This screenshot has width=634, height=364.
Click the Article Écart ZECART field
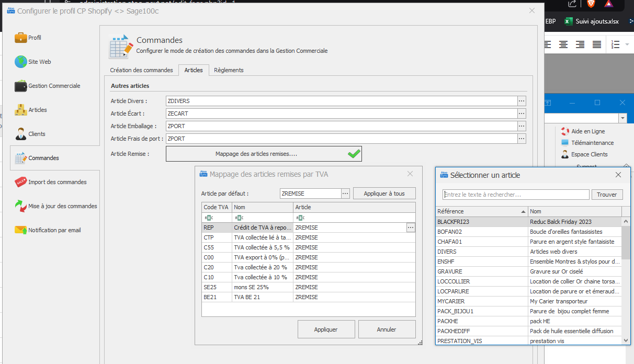[342, 113]
